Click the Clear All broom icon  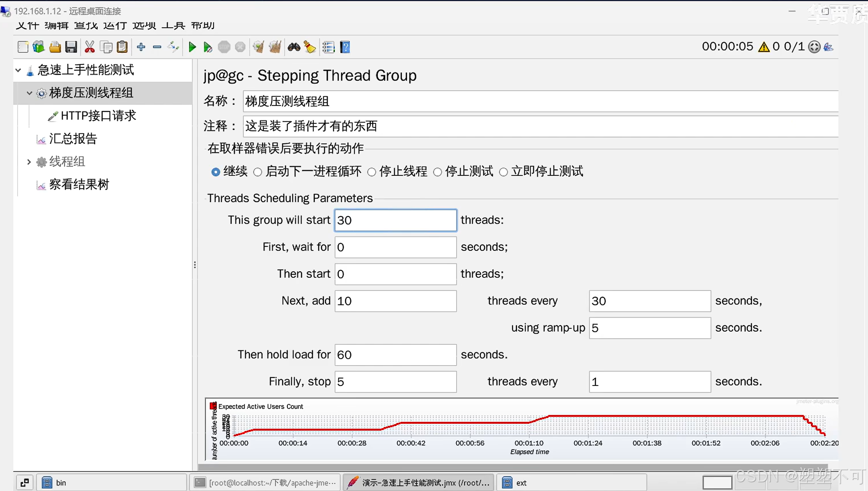[x=275, y=47]
